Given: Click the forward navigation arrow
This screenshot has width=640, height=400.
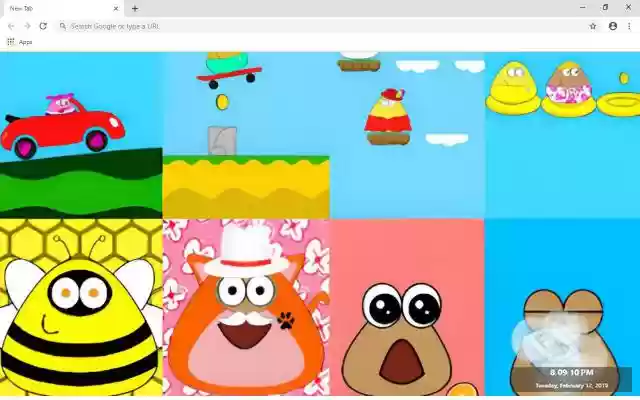Looking at the screenshot, I should click(27, 26).
